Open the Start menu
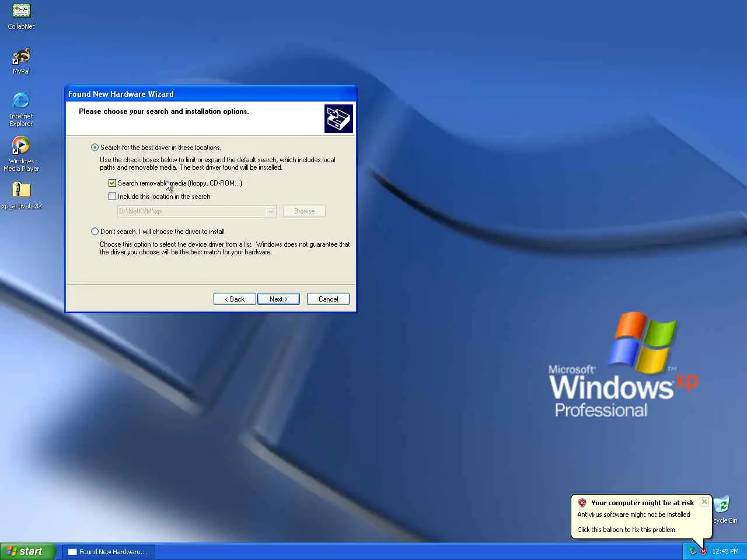 pyautogui.click(x=28, y=551)
